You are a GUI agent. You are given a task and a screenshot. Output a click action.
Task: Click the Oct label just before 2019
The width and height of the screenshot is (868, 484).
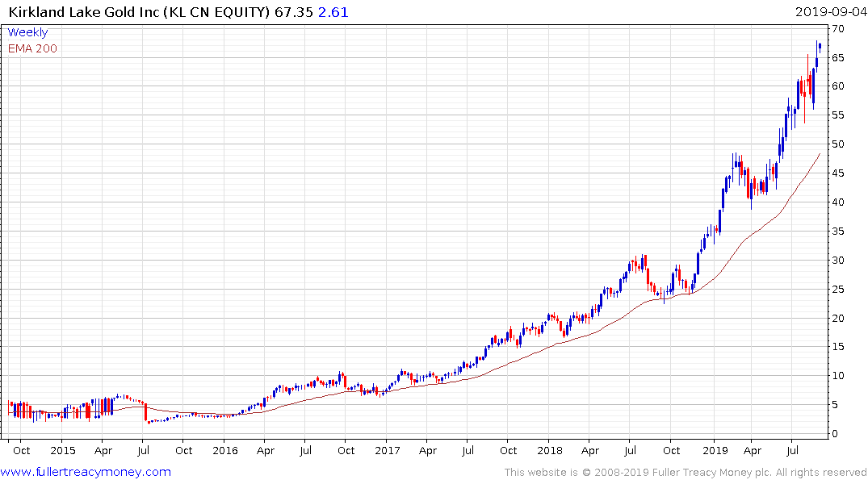coord(672,450)
